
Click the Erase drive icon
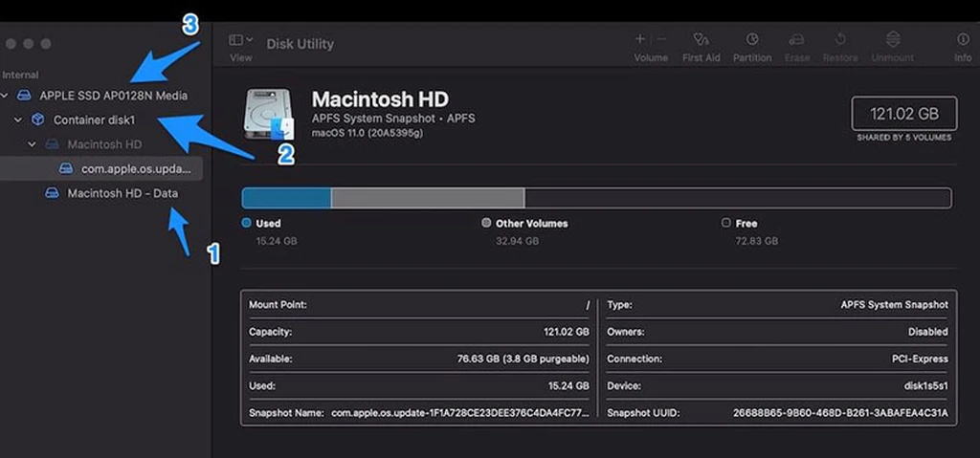tap(796, 39)
